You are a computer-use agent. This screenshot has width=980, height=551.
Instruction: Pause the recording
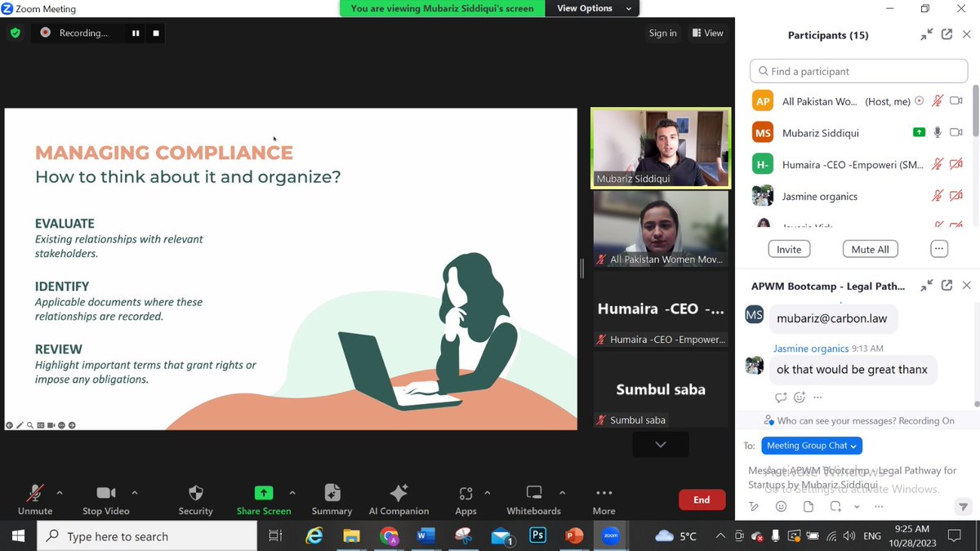click(136, 33)
